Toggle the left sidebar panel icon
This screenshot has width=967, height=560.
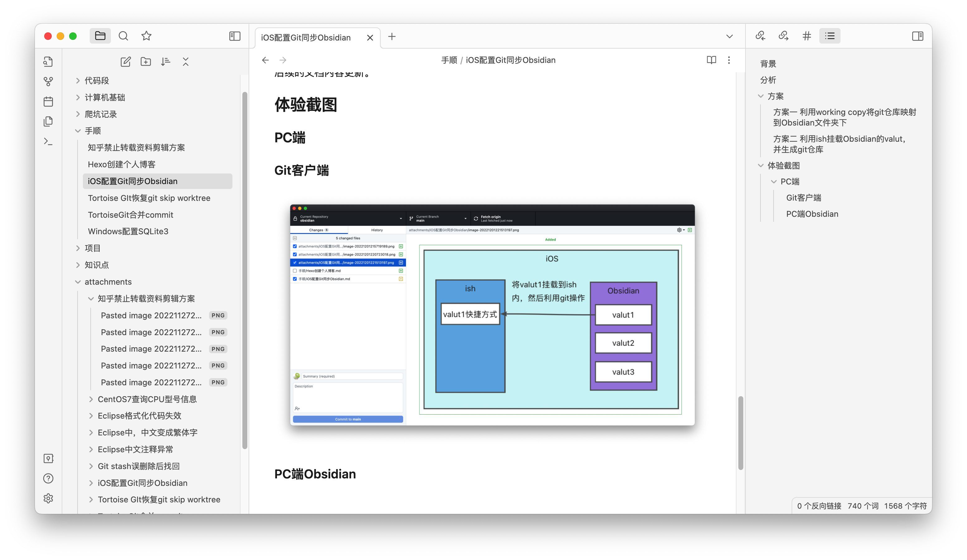(x=235, y=36)
